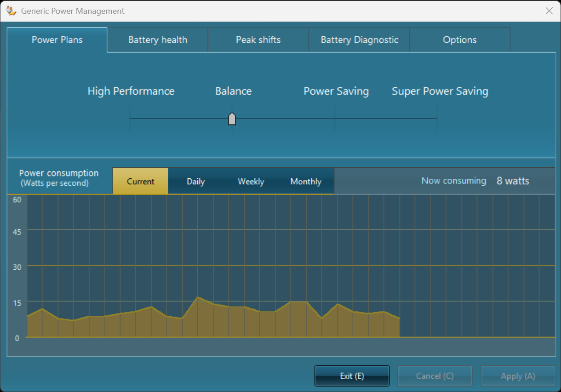Click the Power consumption heading
The image size is (561, 392).
click(x=59, y=173)
